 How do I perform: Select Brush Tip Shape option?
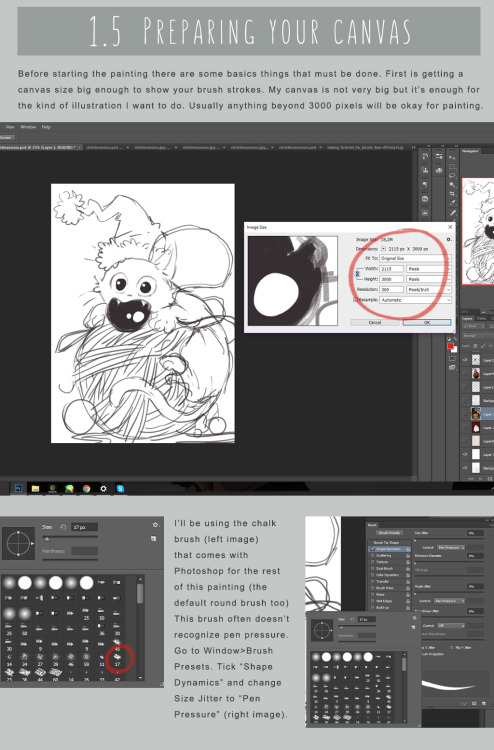click(x=386, y=542)
